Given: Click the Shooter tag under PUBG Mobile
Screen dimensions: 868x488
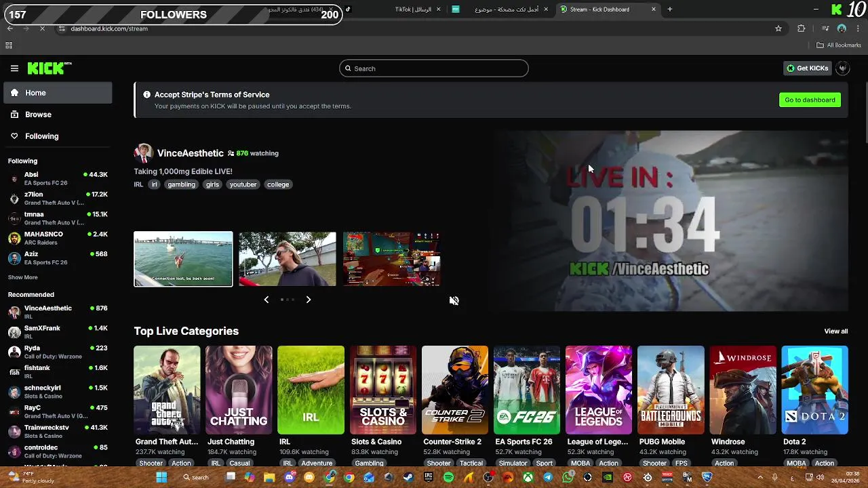Looking at the screenshot, I should pyautogui.click(x=654, y=463).
